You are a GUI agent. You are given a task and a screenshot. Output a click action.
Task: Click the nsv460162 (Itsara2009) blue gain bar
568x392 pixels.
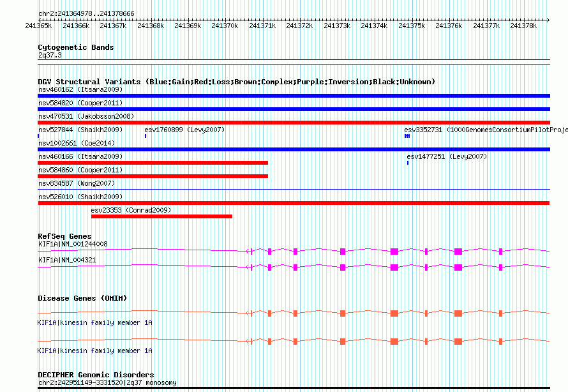pyautogui.click(x=294, y=96)
